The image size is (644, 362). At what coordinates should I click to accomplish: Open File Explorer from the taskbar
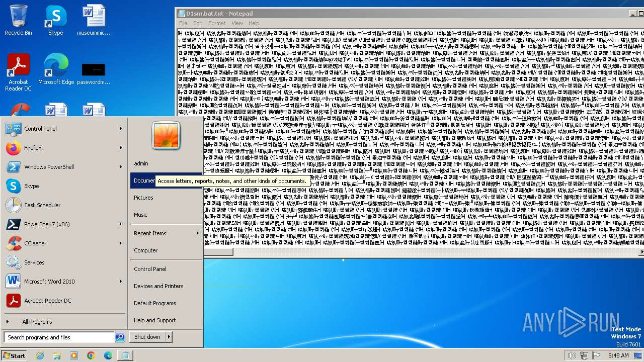point(57,355)
